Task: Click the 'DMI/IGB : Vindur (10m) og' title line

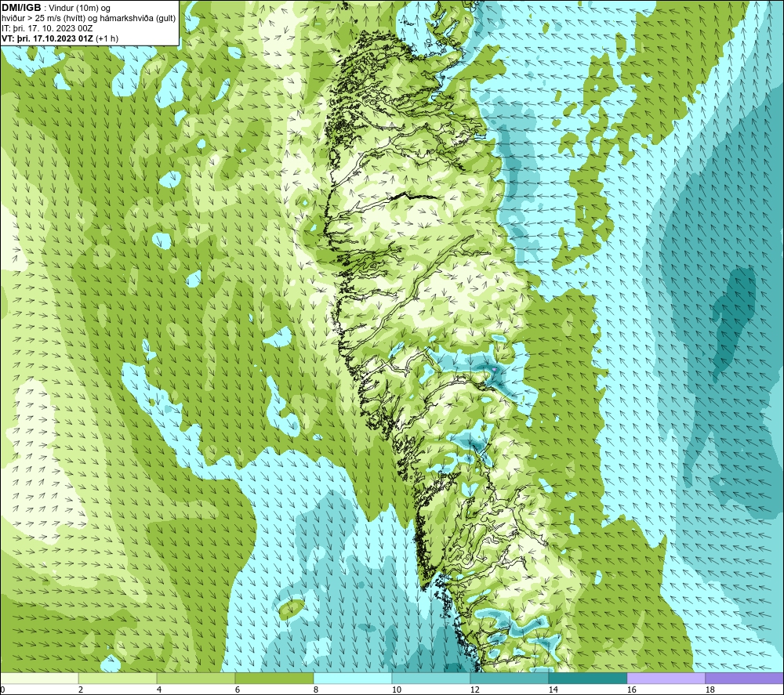Action: 56,8
